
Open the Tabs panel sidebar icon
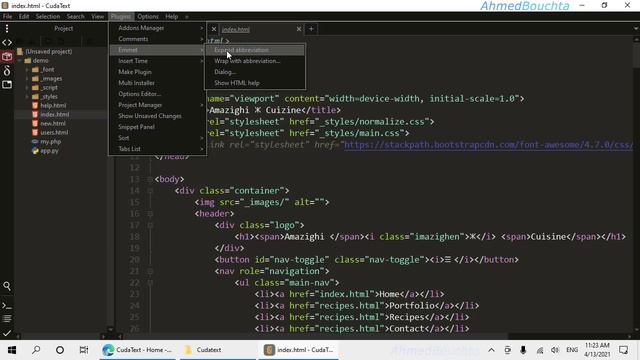pyautogui.click(x=7, y=84)
